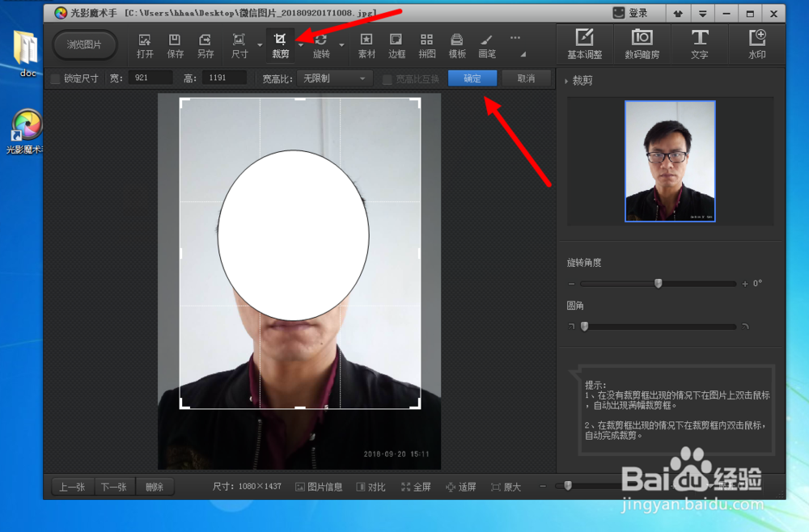Go to 上一张 previous image
Image resolution: width=809 pixels, height=532 pixels.
pos(73,487)
